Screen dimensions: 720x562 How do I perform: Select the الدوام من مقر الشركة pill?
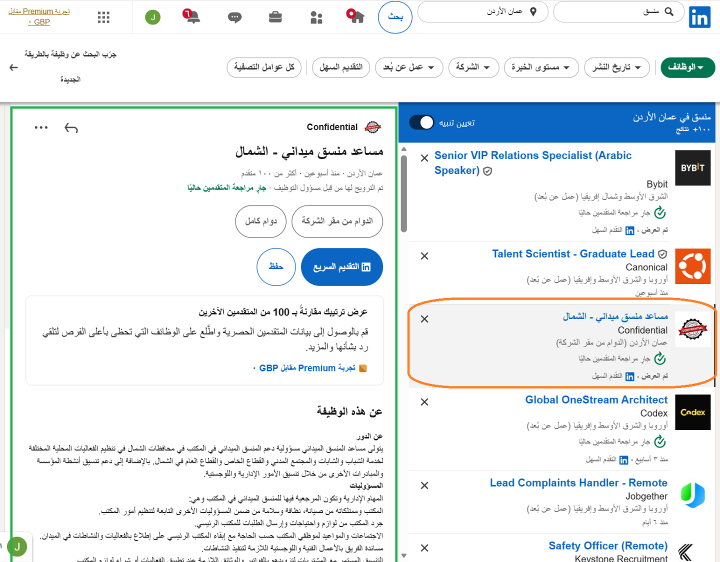337,221
